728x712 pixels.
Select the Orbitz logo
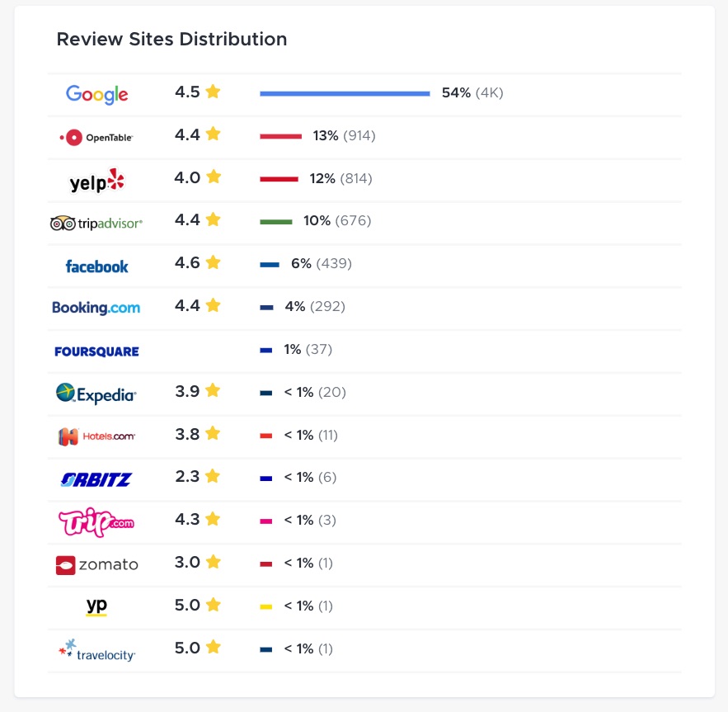point(96,479)
